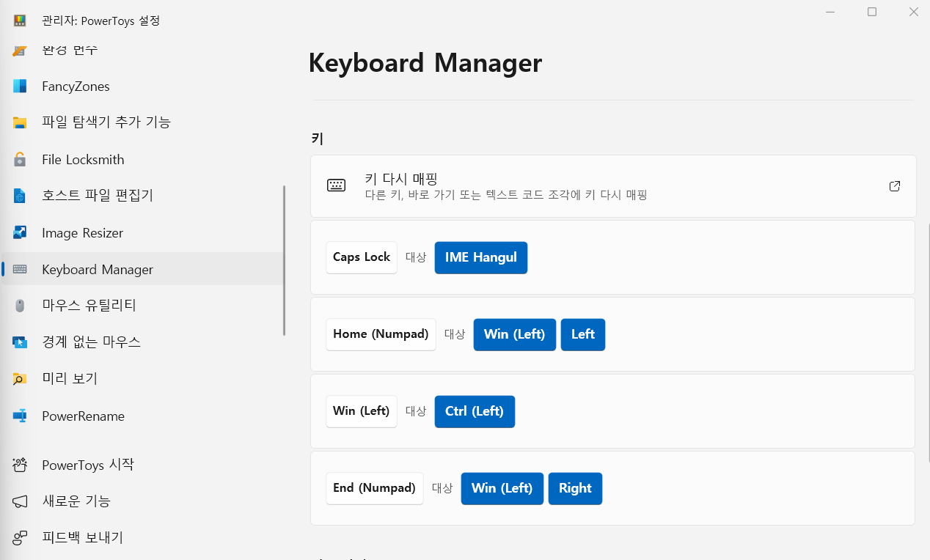Select 파일 탐색기 추가 기능 sidebar item

point(143,122)
